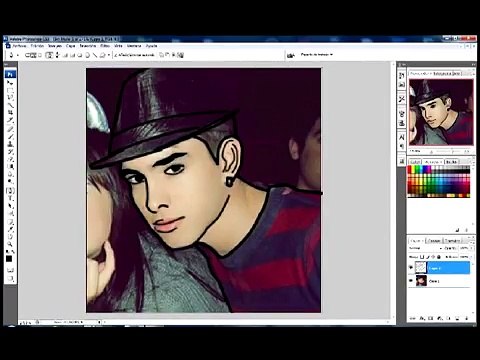Open the shape geometry options arrow
480x360 pixels.
pyautogui.click(x=109, y=55)
